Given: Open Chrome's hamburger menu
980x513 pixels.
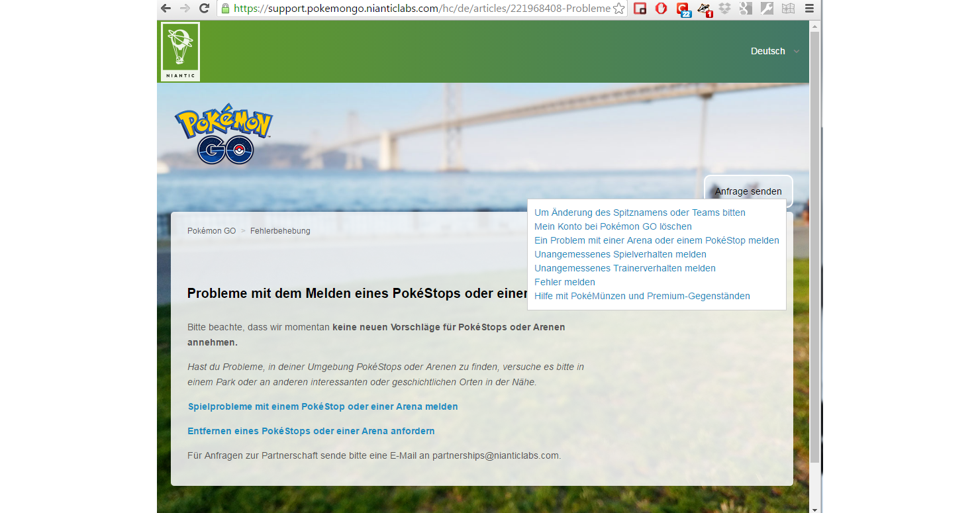Looking at the screenshot, I should coord(809,9).
